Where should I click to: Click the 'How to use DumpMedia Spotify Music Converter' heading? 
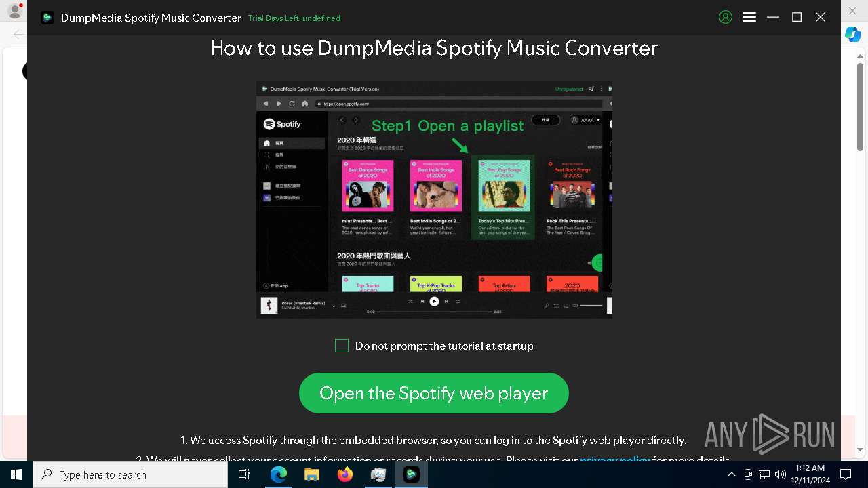[434, 48]
